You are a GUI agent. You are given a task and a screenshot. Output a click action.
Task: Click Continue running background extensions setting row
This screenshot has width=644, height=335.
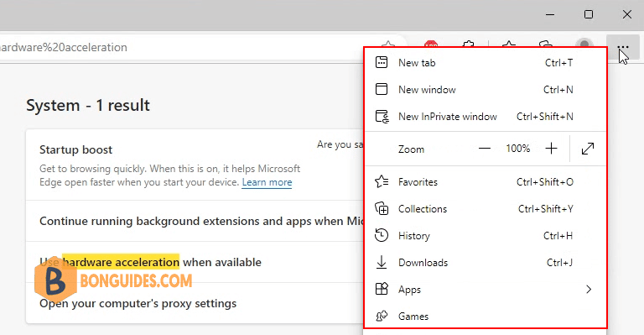[x=195, y=221]
